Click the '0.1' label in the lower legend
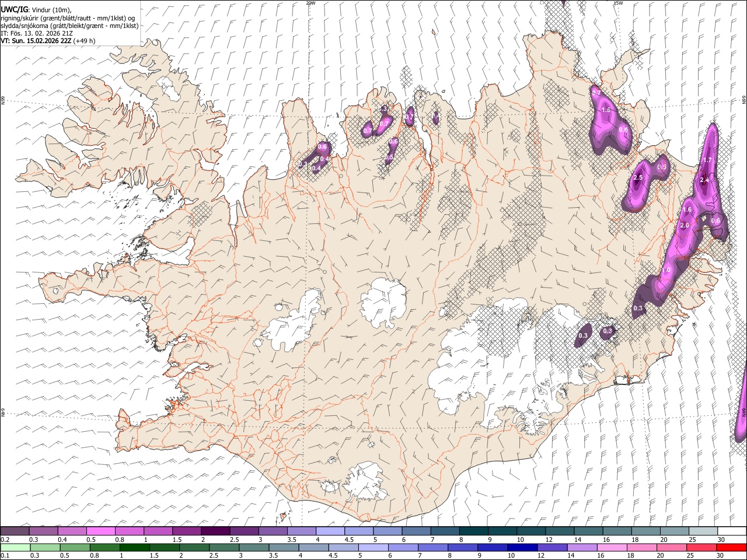The height and width of the screenshot is (560, 747). click(5, 555)
